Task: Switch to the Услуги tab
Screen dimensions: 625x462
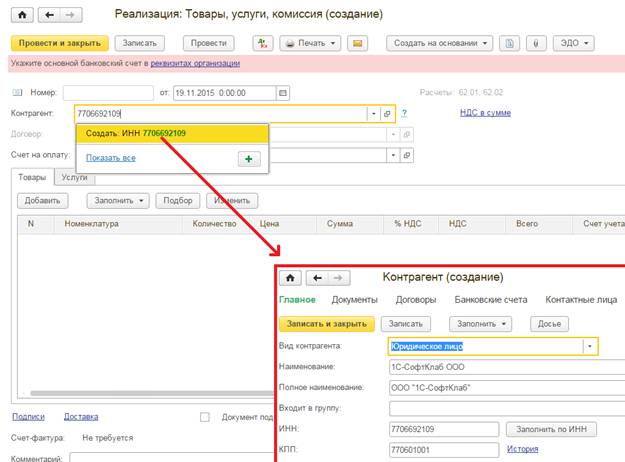Action: (x=74, y=177)
